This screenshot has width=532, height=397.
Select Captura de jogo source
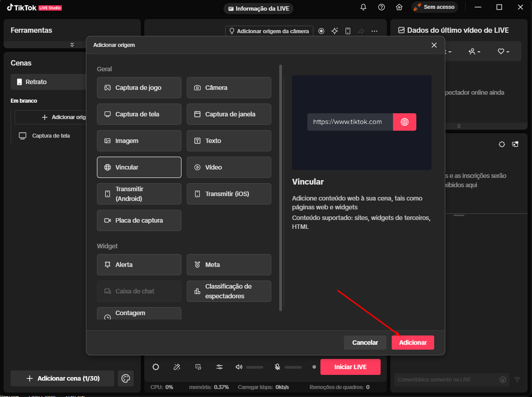[139, 88]
